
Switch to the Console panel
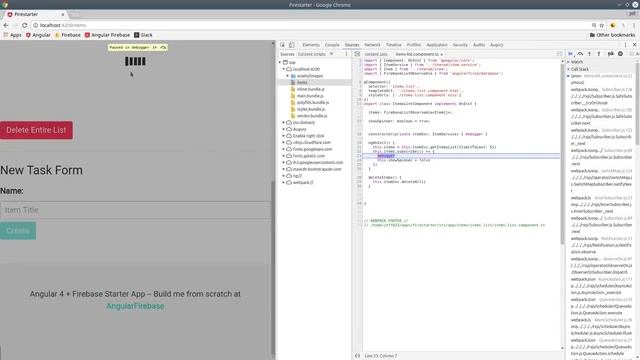click(x=332, y=45)
